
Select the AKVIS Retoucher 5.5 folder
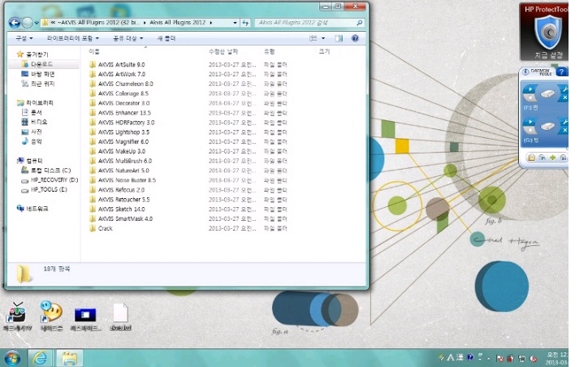119,200
